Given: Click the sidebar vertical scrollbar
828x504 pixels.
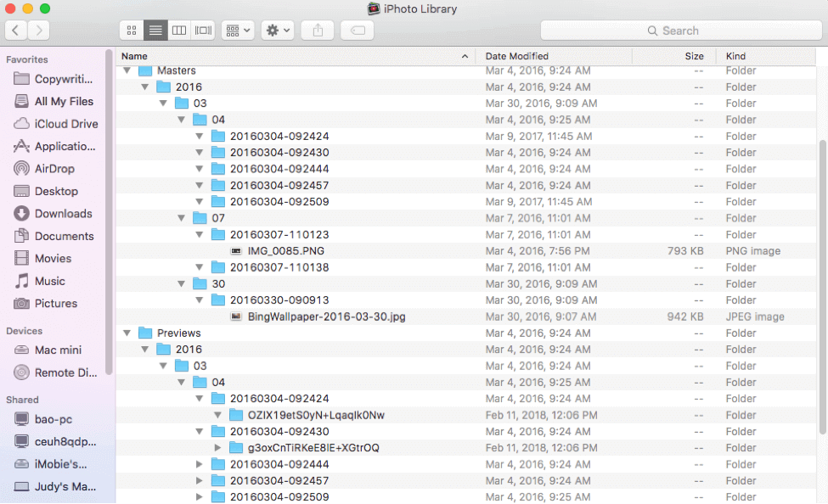Looking at the screenshot, I should [x=109, y=212].
